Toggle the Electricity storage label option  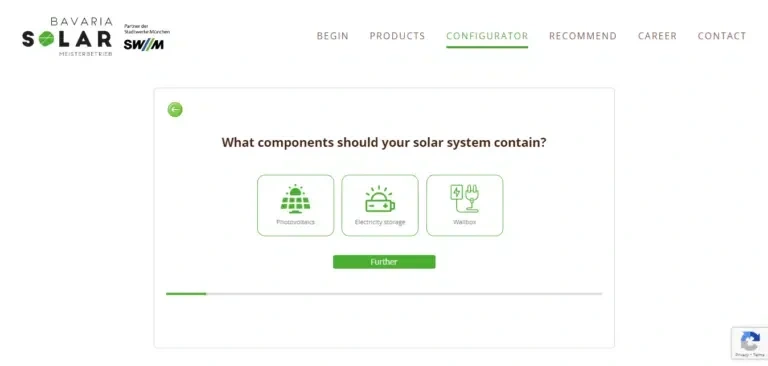coord(380,222)
